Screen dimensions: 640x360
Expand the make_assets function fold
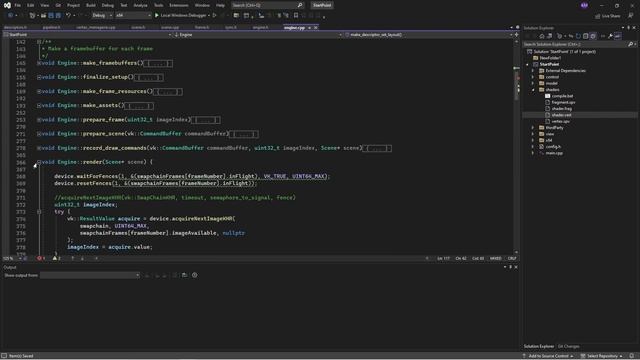click(x=39, y=105)
